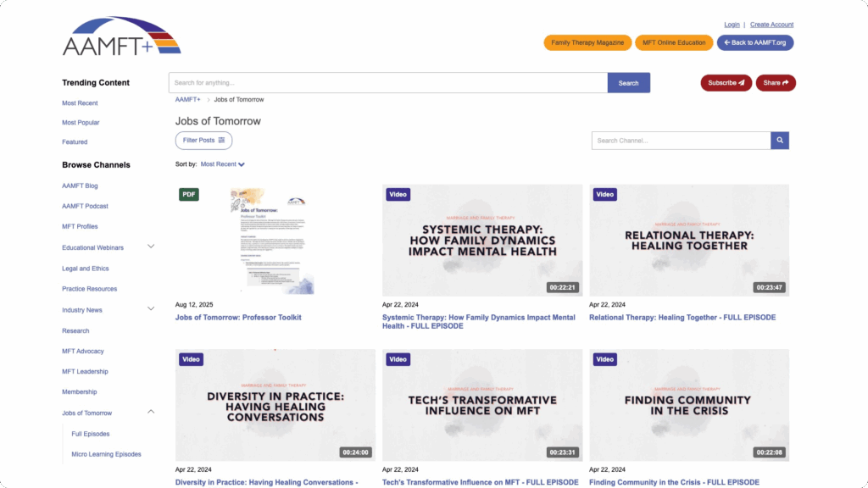Open Systemic Therapy FULL EPISODE title link
868x488 pixels.
(479, 322)
